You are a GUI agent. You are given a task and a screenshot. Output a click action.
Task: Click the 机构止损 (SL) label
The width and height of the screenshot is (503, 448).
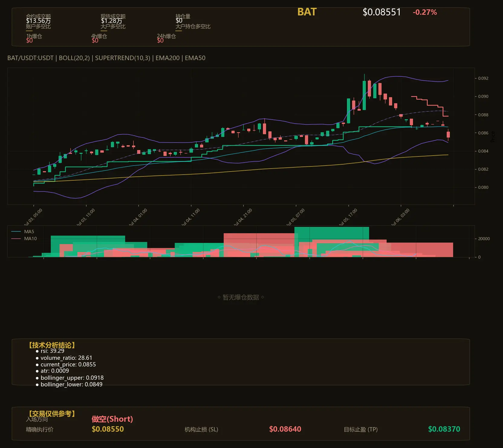click(201, 430)
